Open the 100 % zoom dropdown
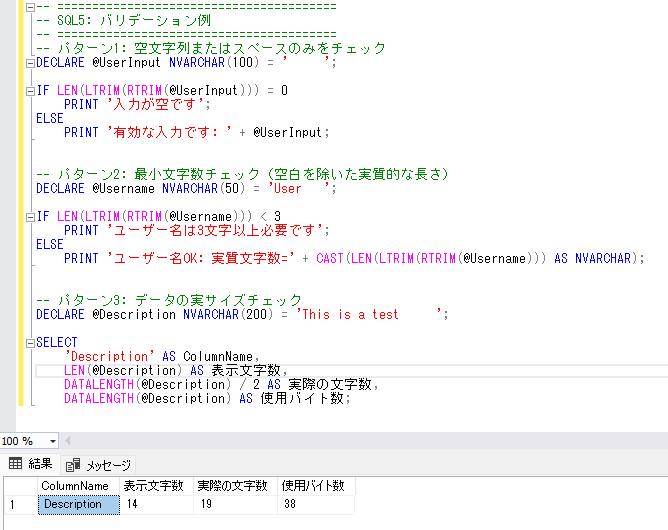 [52, 441]
